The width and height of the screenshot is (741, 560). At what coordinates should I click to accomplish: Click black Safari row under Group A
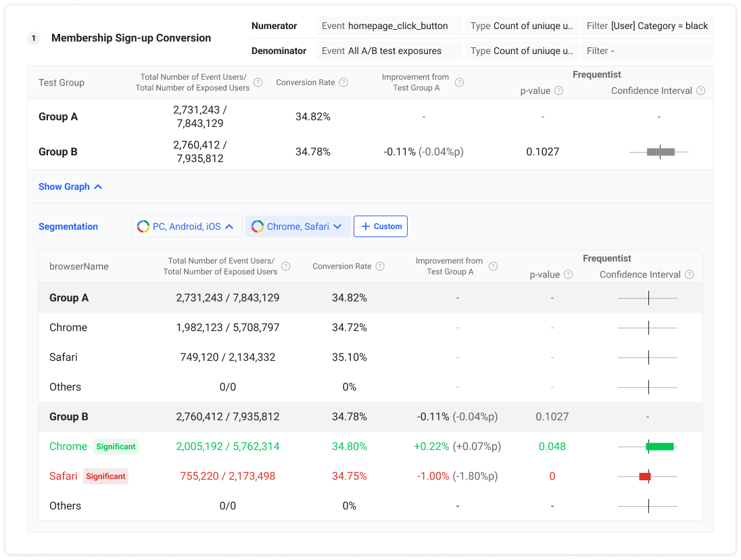[370, 357]
